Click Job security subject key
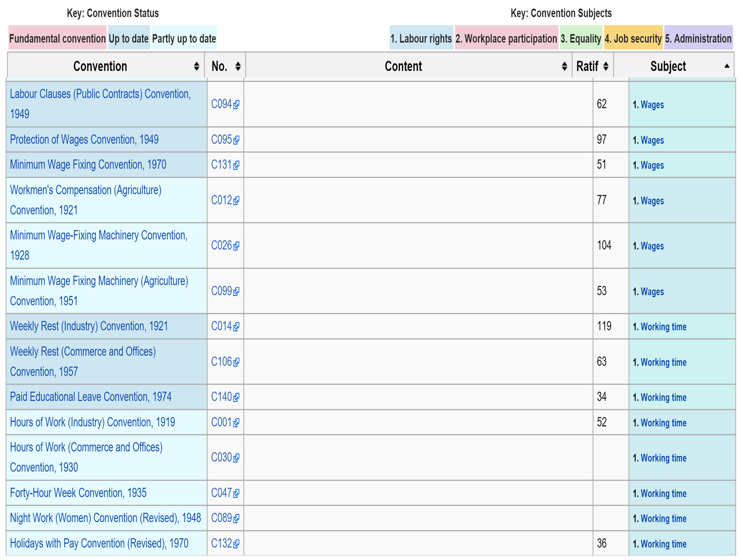Image resolution: width=743 pixels, height=560 pixels. pyautogui.click(x=633, y=38)
